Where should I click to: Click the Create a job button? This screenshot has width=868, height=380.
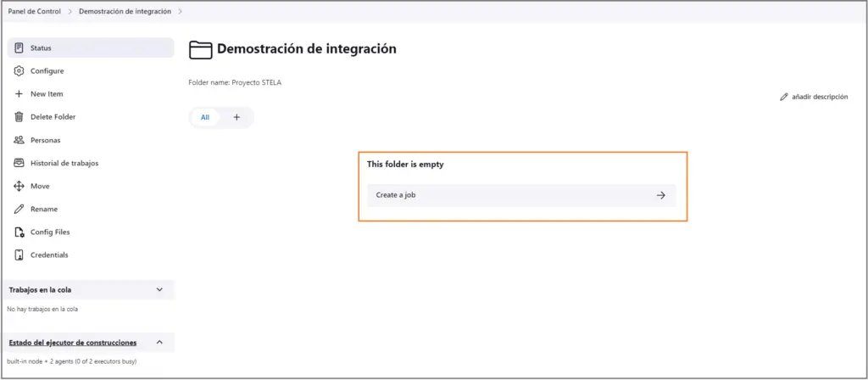coord(521,196)
